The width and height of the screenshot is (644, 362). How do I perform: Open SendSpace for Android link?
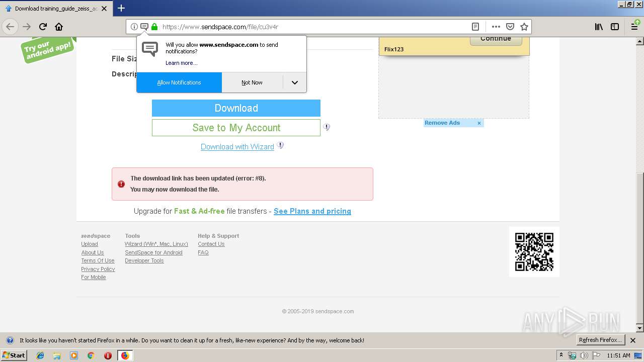point(153,252)
